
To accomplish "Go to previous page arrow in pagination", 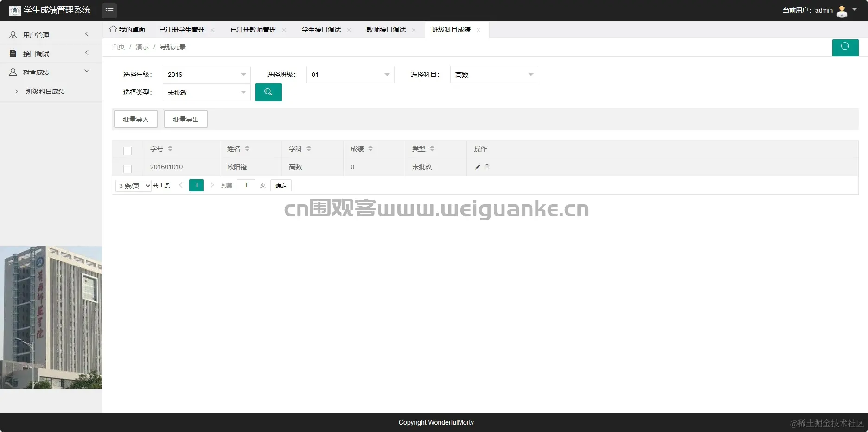I will [x=181, y=185].
